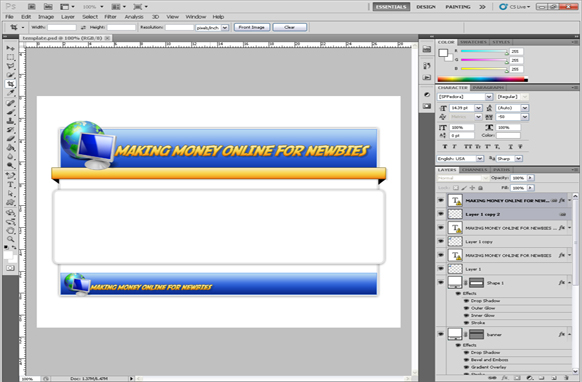This screenshot has height=382, width=582.
Task: Open the font size dropdown
Action: [478, 108]
